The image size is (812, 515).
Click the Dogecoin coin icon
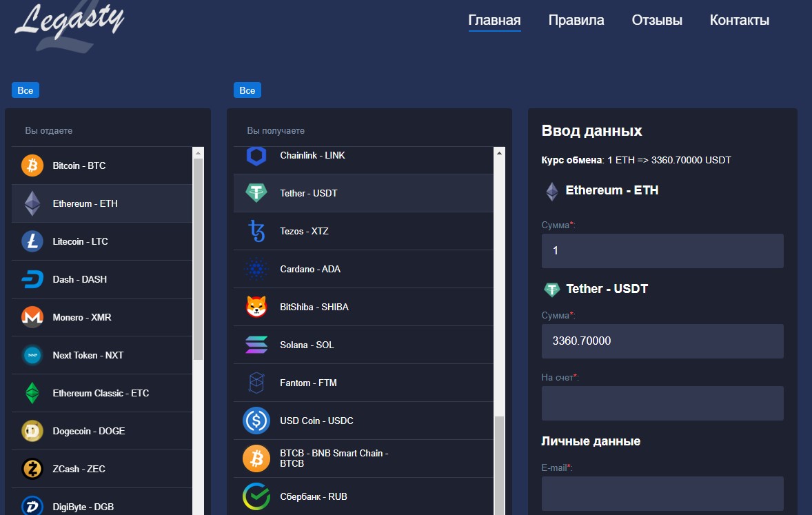pyautogui.click(x=32, y=431)
